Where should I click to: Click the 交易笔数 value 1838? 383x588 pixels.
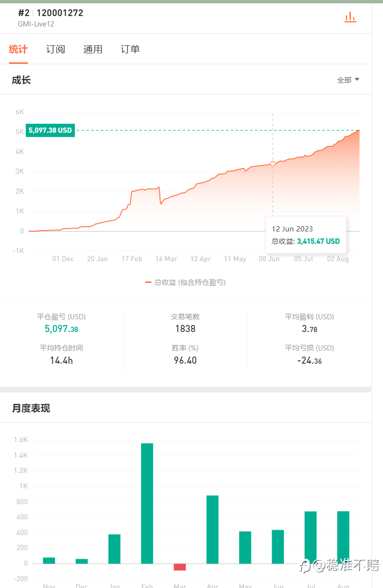tap(185, 329)
